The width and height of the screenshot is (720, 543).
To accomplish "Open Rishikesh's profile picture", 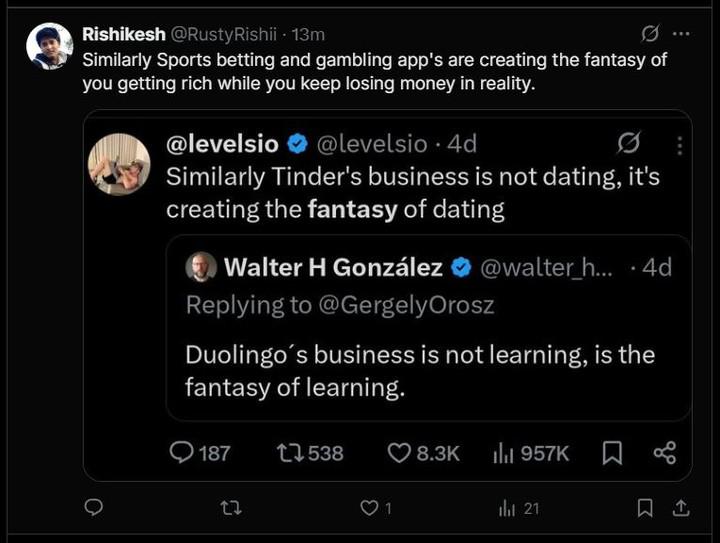I will (x=49, y=46).
